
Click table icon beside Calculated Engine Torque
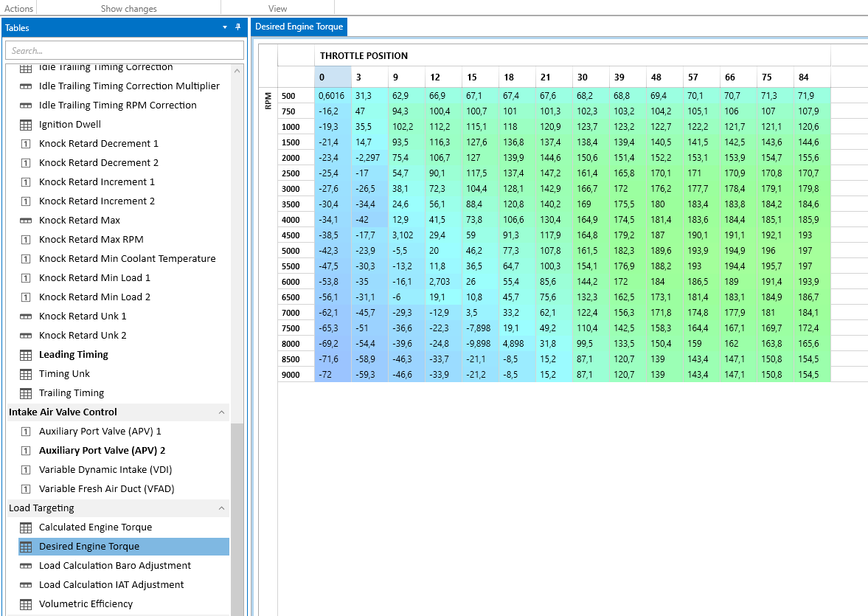pos(26,527)
